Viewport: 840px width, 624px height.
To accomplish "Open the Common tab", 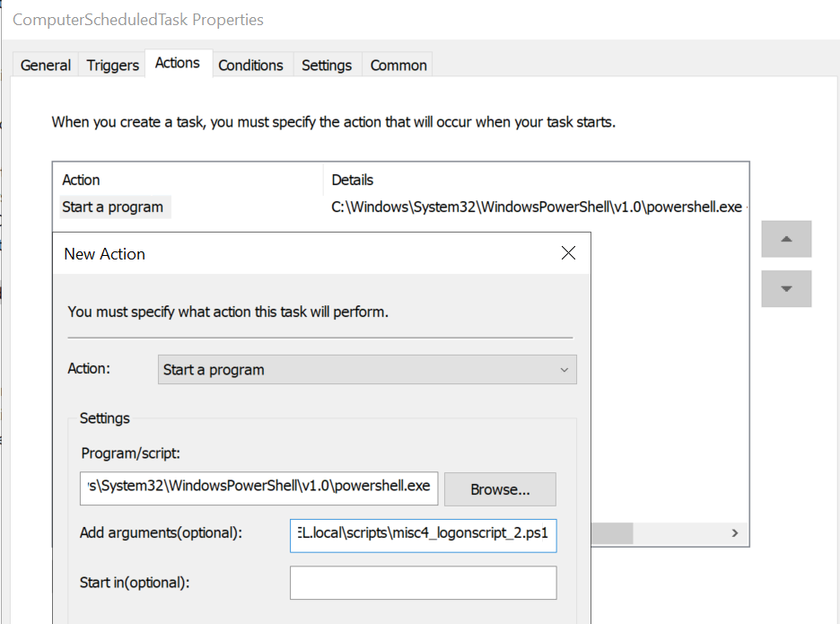I will (x=398, y=65).
